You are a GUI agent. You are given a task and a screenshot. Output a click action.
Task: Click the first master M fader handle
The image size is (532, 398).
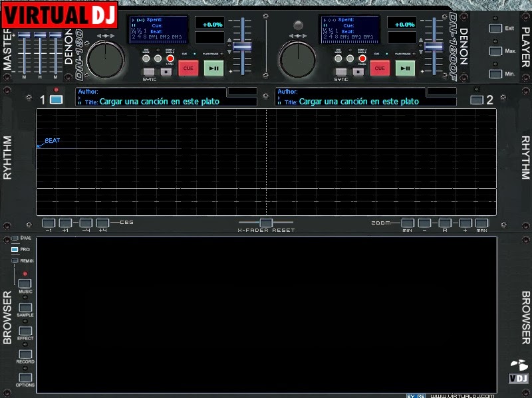(x=24, y=35)
